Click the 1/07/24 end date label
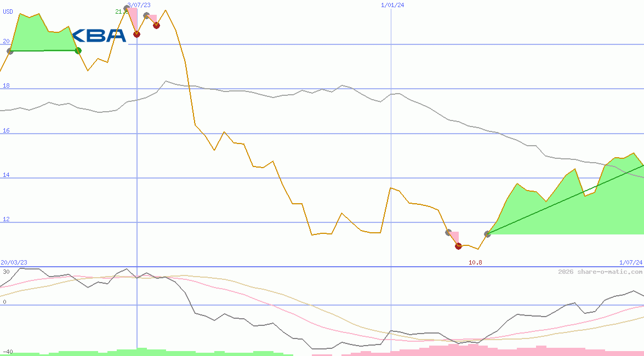 click(x=630, y=263)
